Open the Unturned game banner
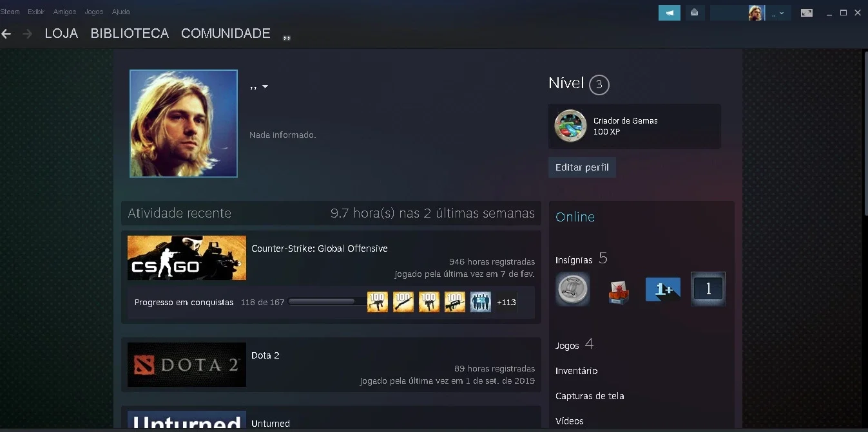Image resolution: width=868 pixels, height=432 pixels. [x=187, y=420]
